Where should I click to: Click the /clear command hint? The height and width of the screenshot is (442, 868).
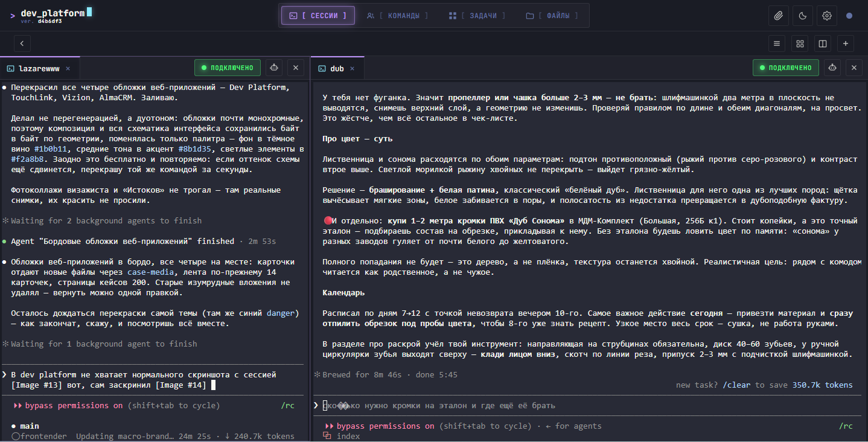click(x=738, y=385)
